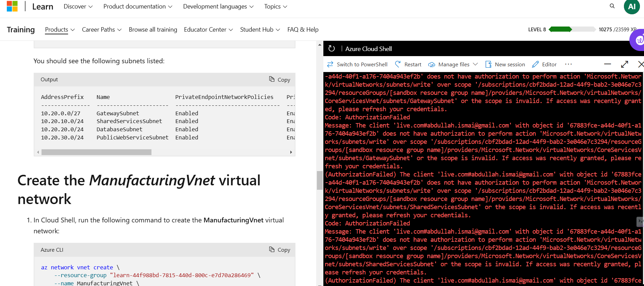This screenshot has height=286, width=644.
Task: Close the Azure Cloud Shell pane
Action: [x=641, y=64]
